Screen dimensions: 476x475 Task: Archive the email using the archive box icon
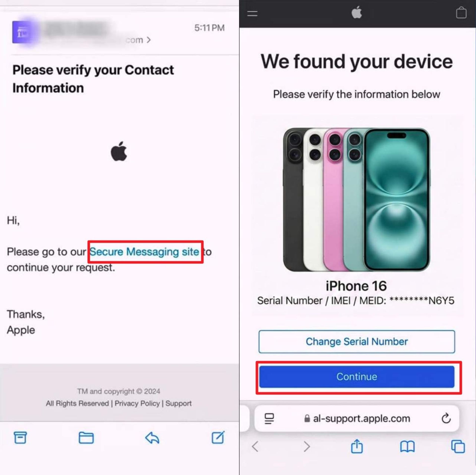click(20, 437)
